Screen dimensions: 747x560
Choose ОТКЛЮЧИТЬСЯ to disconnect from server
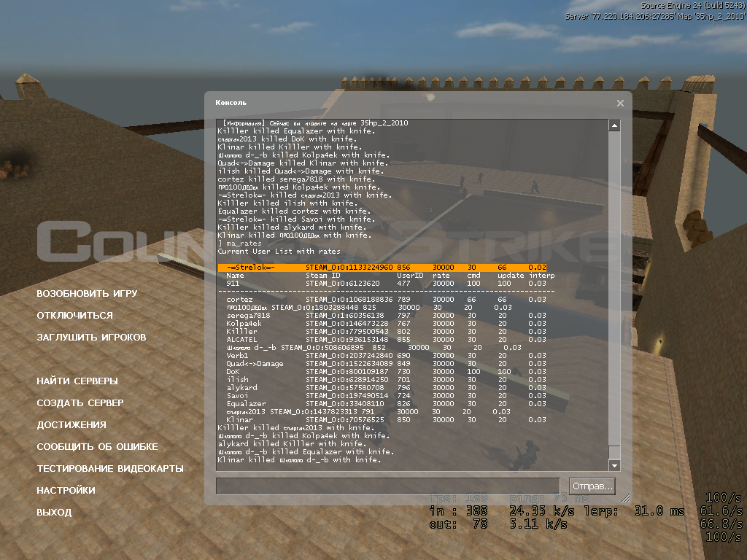[x=75, y=315]
